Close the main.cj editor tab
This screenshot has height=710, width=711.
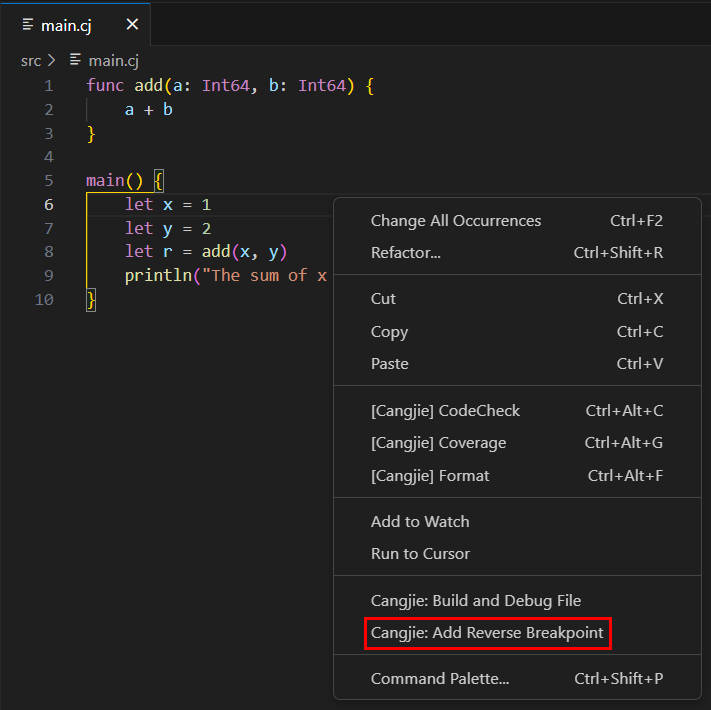133,24
